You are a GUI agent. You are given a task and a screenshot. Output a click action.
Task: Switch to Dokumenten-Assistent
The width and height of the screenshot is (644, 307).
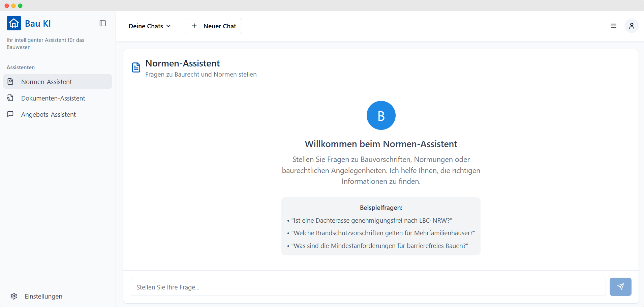coord(53,98)
